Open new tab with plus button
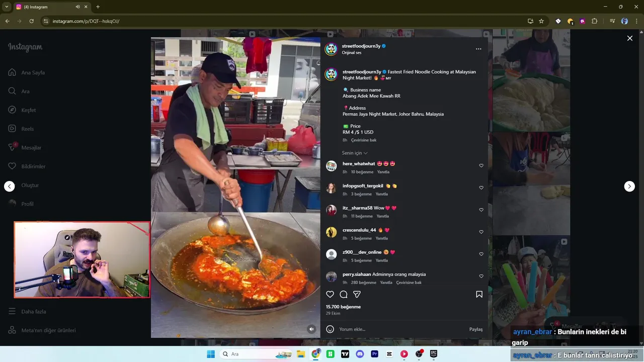Screen dimensions: 644x362 pyautogui.click(x=98, y=7)
